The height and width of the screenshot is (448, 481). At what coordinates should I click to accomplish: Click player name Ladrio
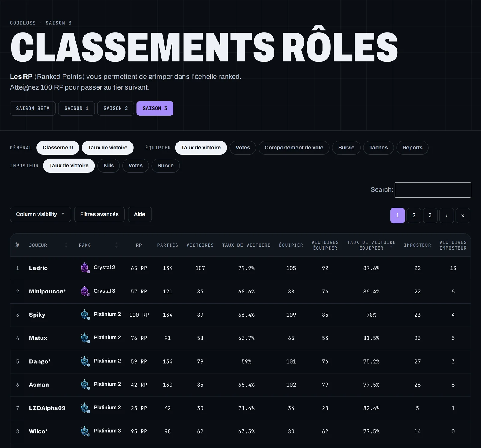[38, 268]
